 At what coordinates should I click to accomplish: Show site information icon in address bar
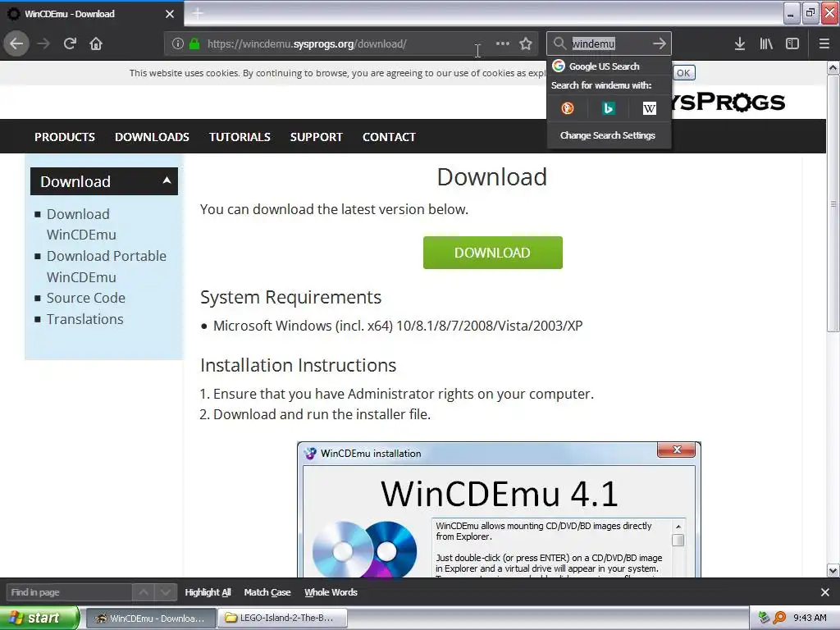point(178,43)
